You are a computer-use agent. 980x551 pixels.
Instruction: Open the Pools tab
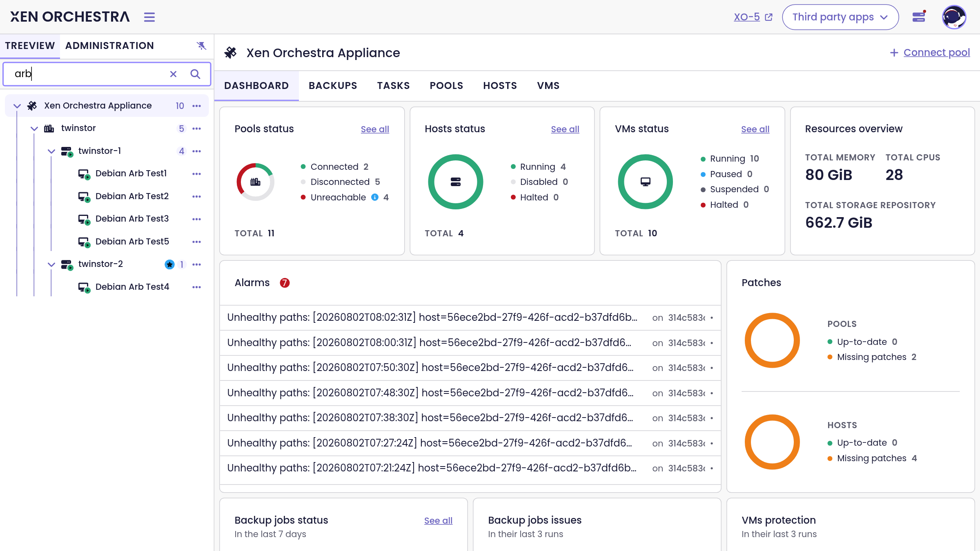(x=446, y=86)
